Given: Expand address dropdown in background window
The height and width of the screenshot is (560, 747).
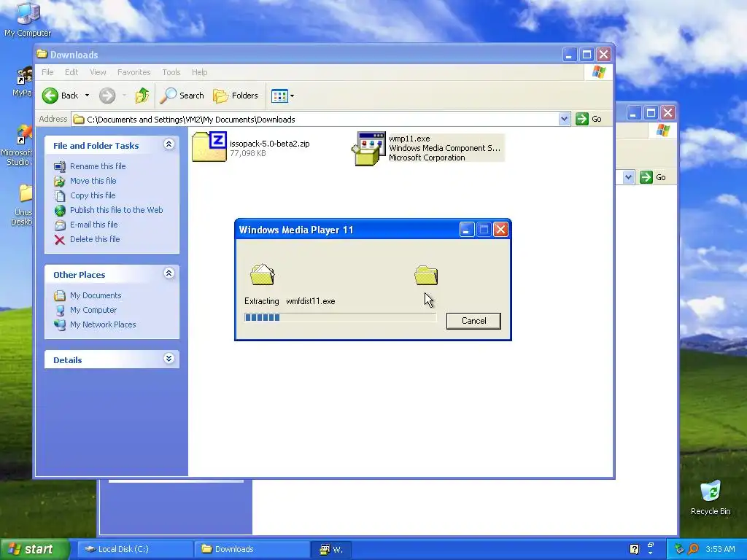Looking at the screenshot, I should [628, 178].
